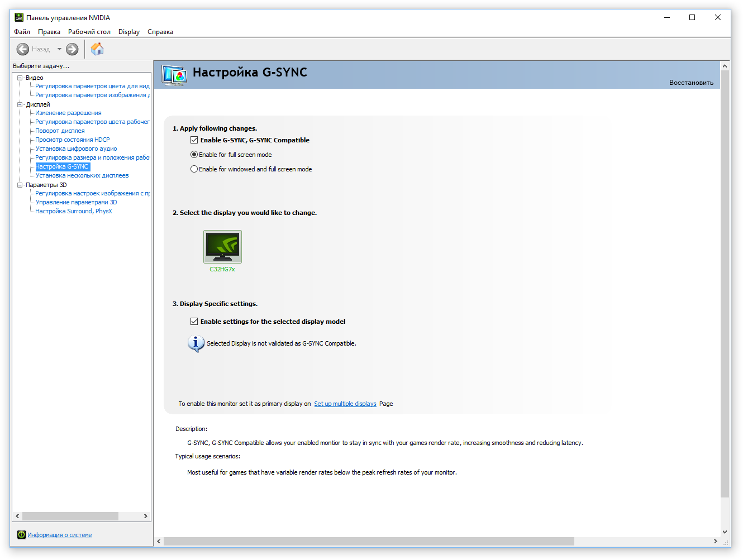Click the NVIDIA Control Panel title bar icon
Screen dimensions: 743x560
pos(19,17)
